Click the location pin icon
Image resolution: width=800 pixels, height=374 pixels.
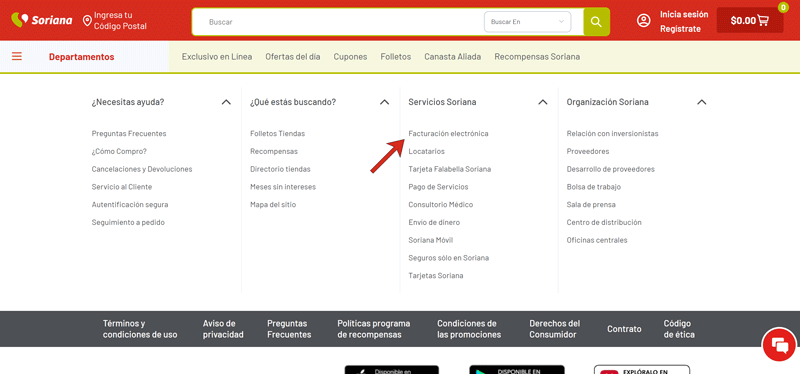pos(87,20)
